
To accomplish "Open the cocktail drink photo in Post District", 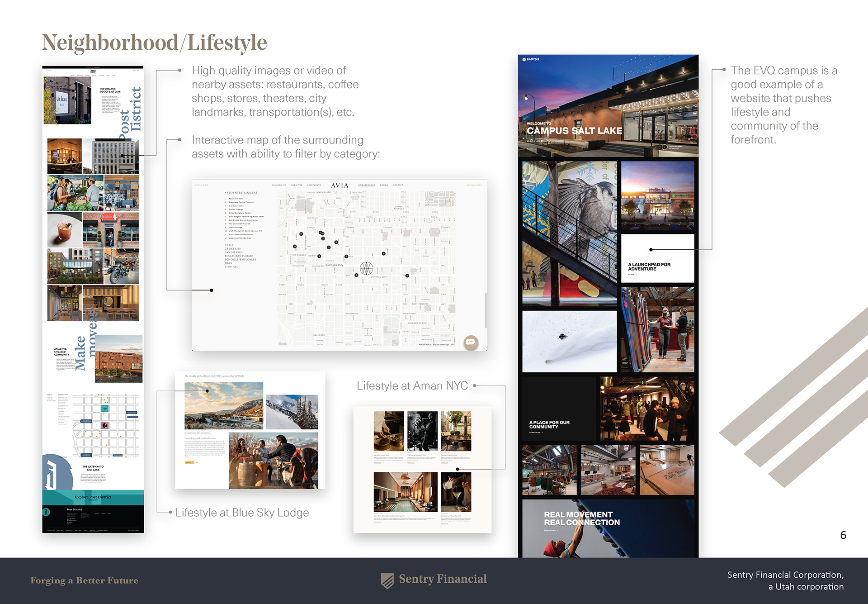I will click(x=65, y=230).
